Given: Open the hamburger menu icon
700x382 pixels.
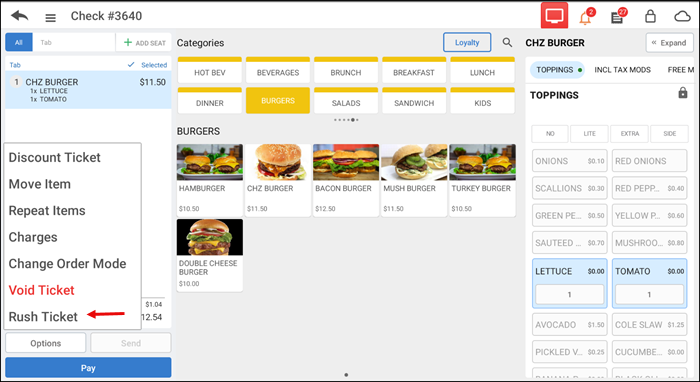Looking at the screenshot, I should click(x=50, y=17).
